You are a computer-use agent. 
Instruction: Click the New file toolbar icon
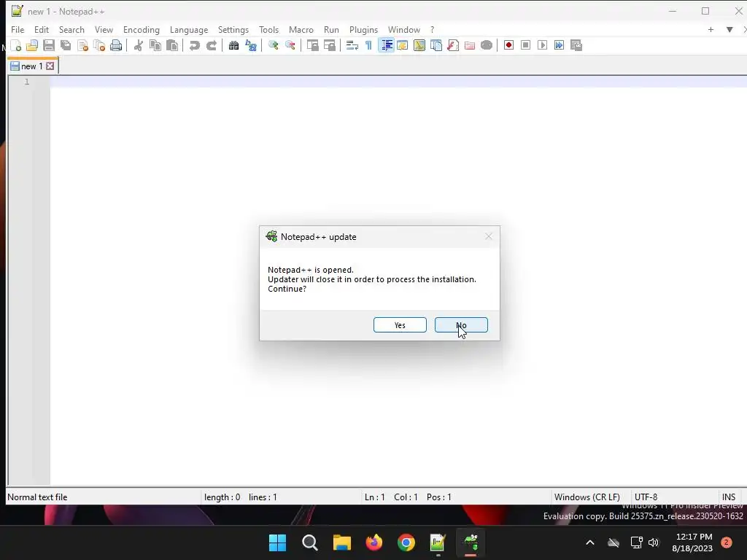[16, 45]
